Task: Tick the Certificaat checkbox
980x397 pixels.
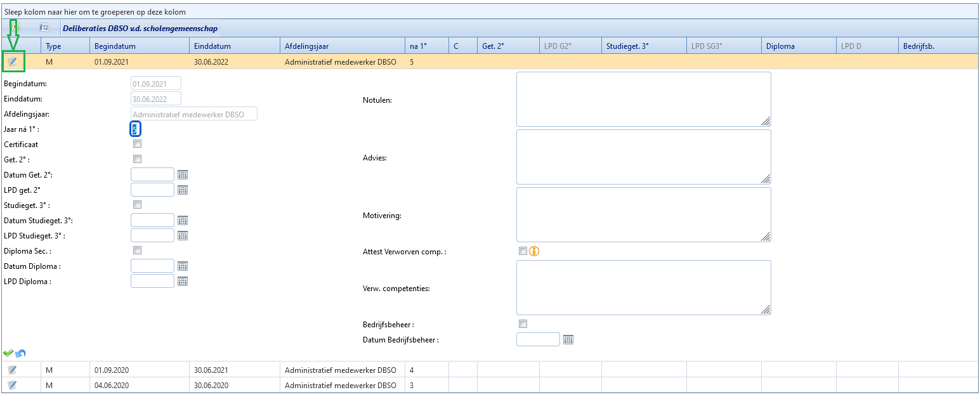Action: coord(137,144)
